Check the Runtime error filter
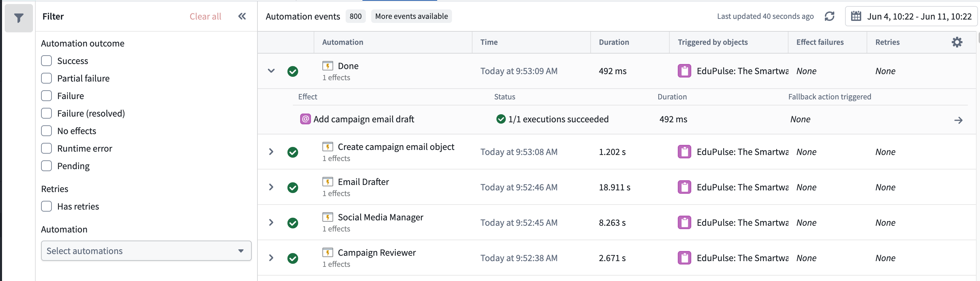Viewport: 980px width, 281px height. [x=46, y=149]
